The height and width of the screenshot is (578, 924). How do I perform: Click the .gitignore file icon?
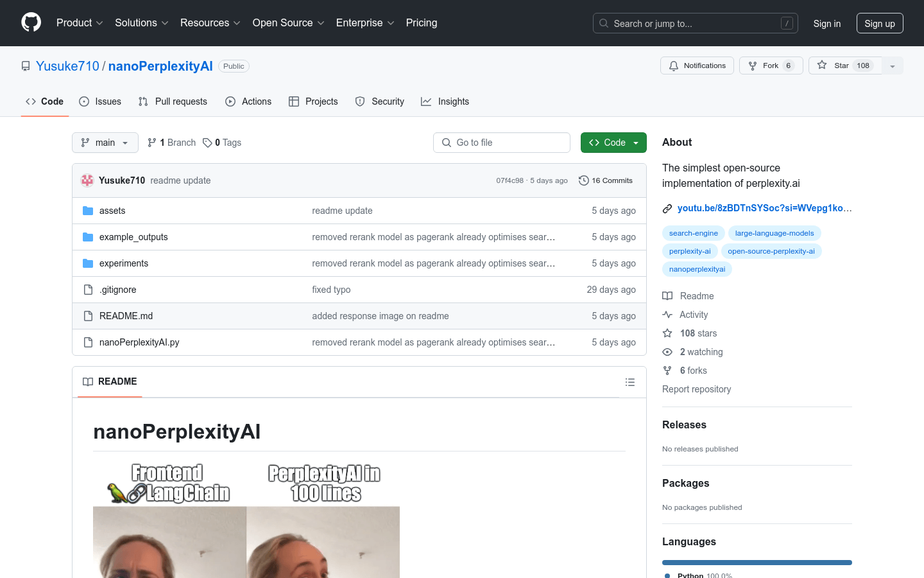(88, 290)
